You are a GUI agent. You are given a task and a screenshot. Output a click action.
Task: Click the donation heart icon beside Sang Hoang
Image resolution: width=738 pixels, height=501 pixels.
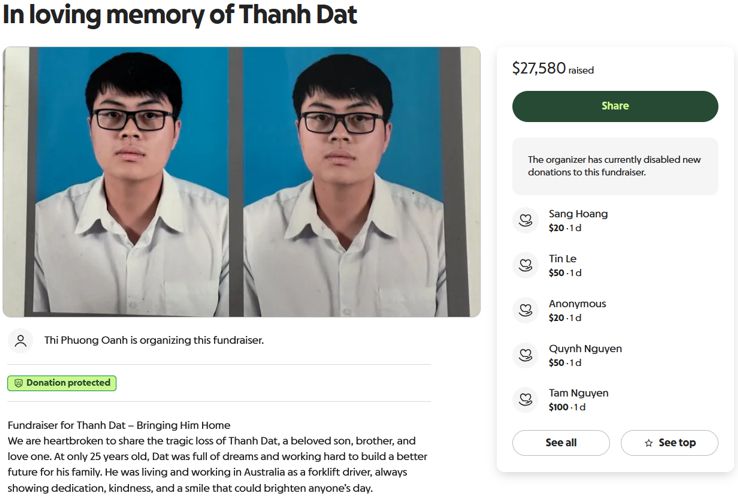(525, 220)
